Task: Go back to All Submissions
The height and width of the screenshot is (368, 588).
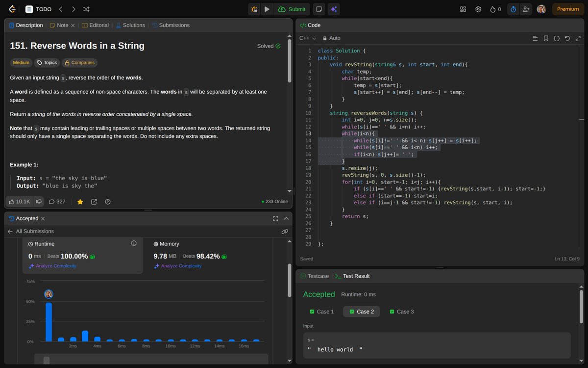Action: (x=30, y=231)
